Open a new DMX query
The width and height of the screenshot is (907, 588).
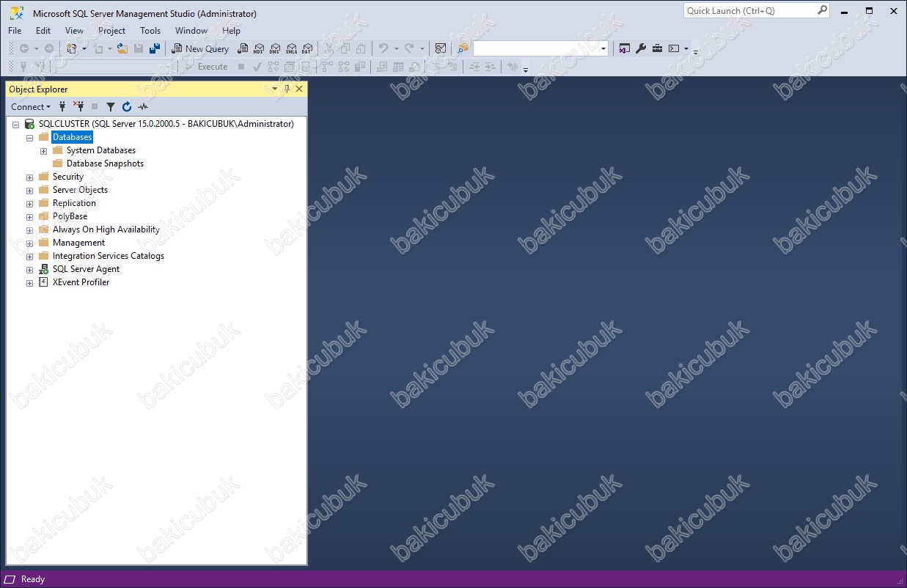[x=275, y=48]
